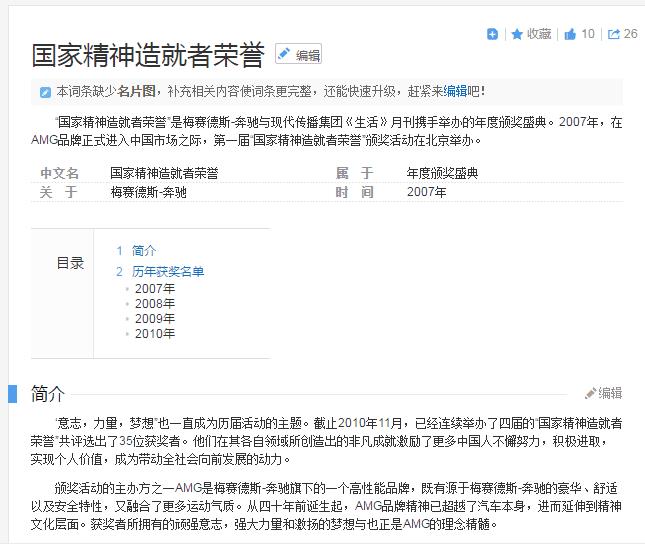Click the blue plus icon at top right
Image resolution: width=645 pixels, height=547 pixels.
492,34
